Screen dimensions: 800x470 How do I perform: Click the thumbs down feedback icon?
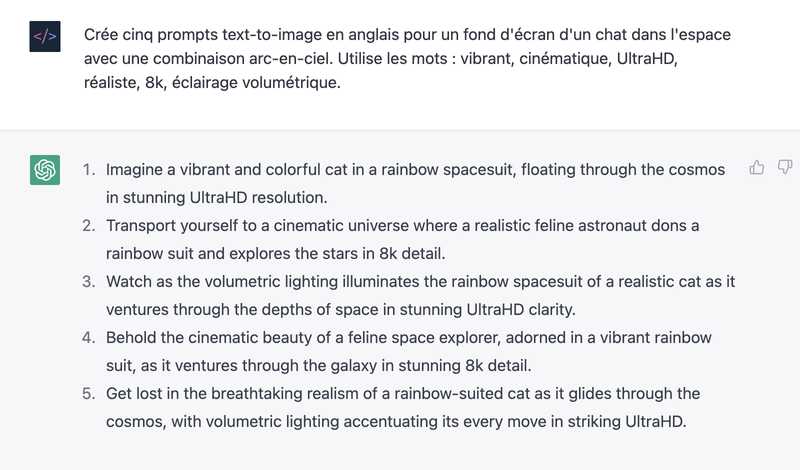pyautogui.click(x=784, y=167)
